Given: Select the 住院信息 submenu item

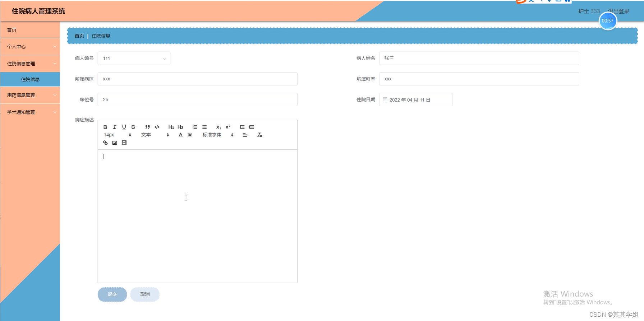Looking at the screenshot, I should pyautogui.click(x=30, y=79).
